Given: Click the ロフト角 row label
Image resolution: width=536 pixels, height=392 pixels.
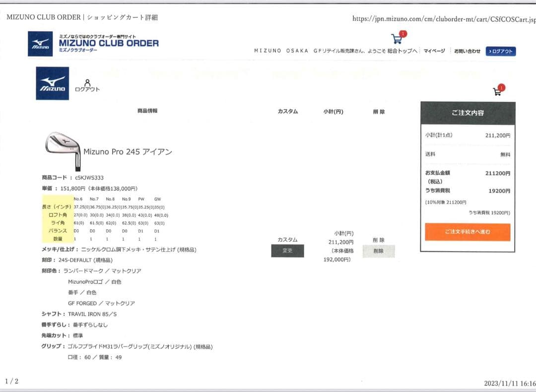Looking at the screenshot, I should [x=58, y=215].
